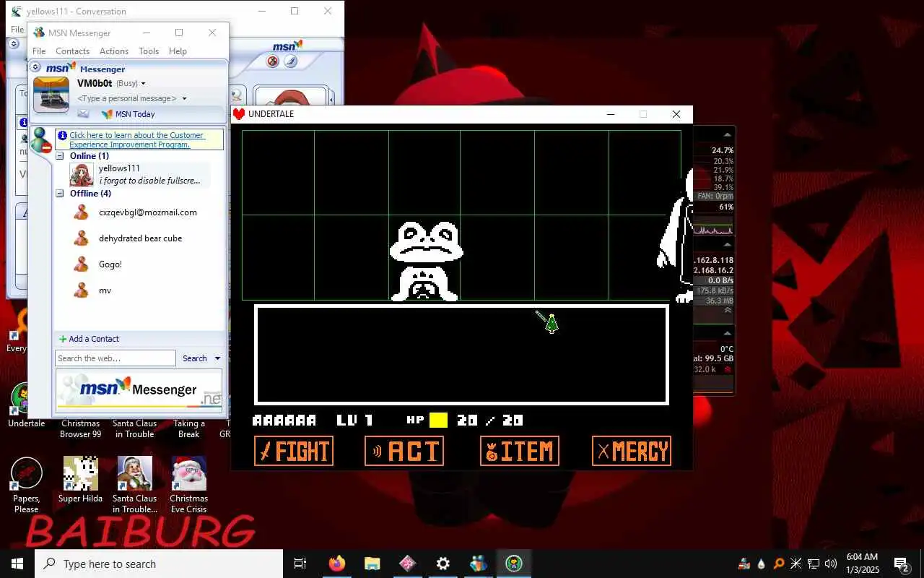Click the Froggit enemy sprite

[x=426, y=261]
